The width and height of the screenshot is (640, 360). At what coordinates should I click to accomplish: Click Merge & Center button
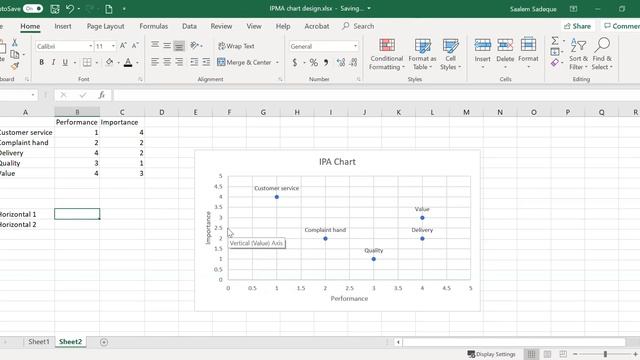tap(244, 62)
